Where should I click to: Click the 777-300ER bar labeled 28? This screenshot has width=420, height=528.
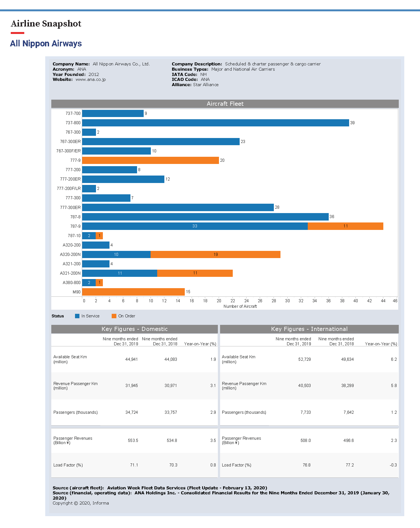(x=178, y=208)
